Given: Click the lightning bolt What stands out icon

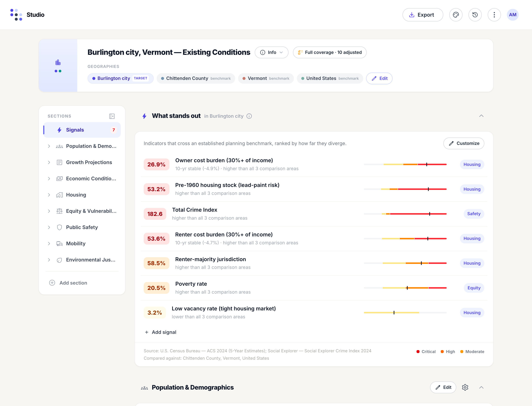Looking at the screenshot, I should tap(144, 116).
